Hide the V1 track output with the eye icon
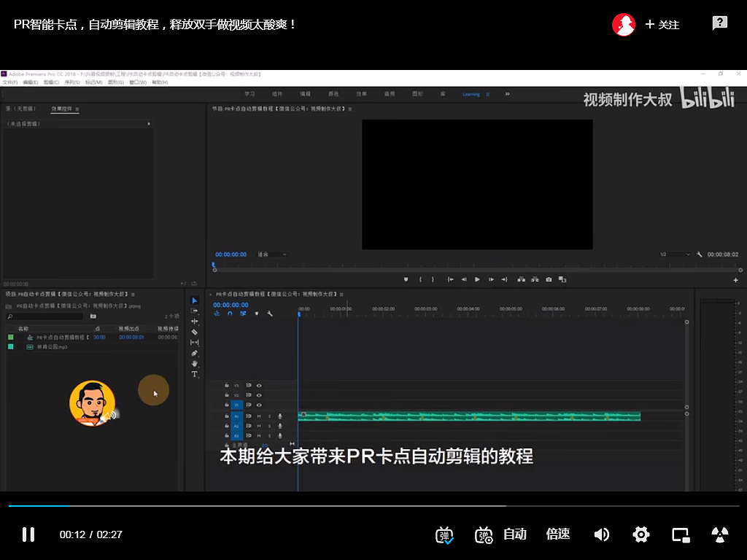The height and width of the screenshot is (560, 747). pyautogui.click(x=259, y=405)
